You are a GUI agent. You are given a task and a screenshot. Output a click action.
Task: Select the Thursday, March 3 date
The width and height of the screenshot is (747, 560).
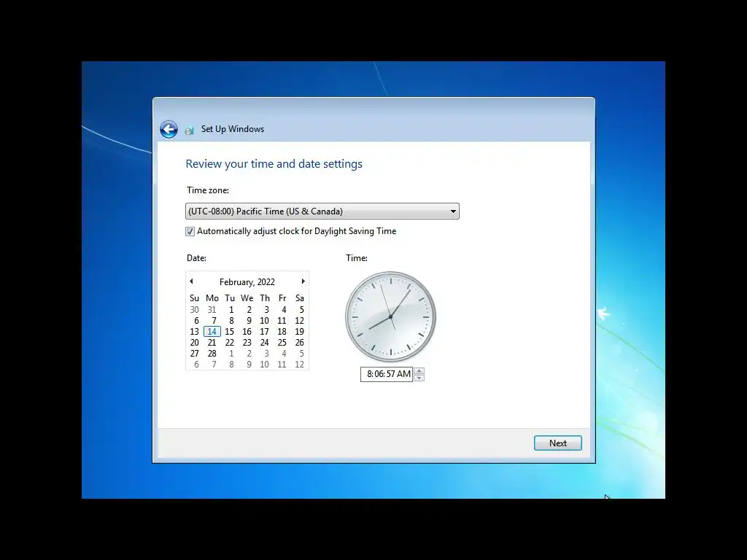266,354
